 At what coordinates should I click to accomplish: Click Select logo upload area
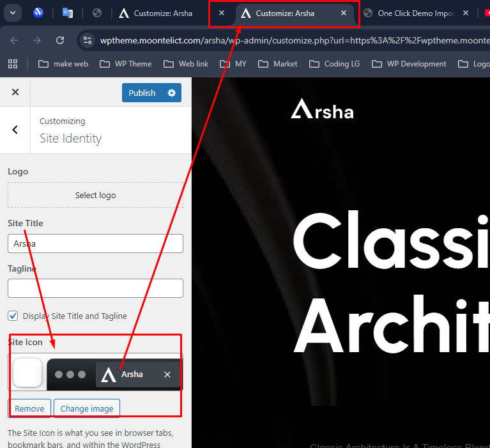point(95,195)
